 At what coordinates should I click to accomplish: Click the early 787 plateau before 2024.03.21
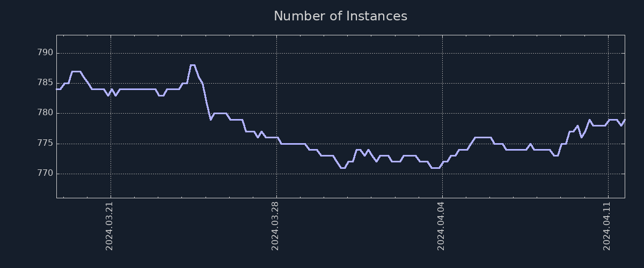pyautogui.click(x=76, y=71)
